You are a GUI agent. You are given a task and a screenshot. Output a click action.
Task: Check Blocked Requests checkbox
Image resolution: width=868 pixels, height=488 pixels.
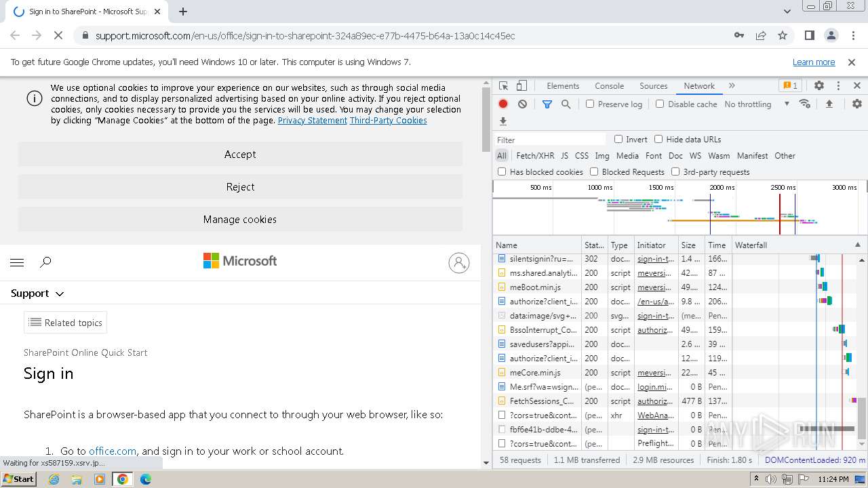(594, 171)
